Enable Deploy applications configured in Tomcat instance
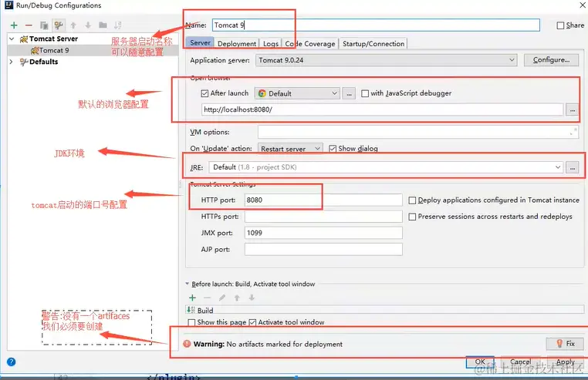The width and height of the screenshot is (588, 380). click(412, 200)
